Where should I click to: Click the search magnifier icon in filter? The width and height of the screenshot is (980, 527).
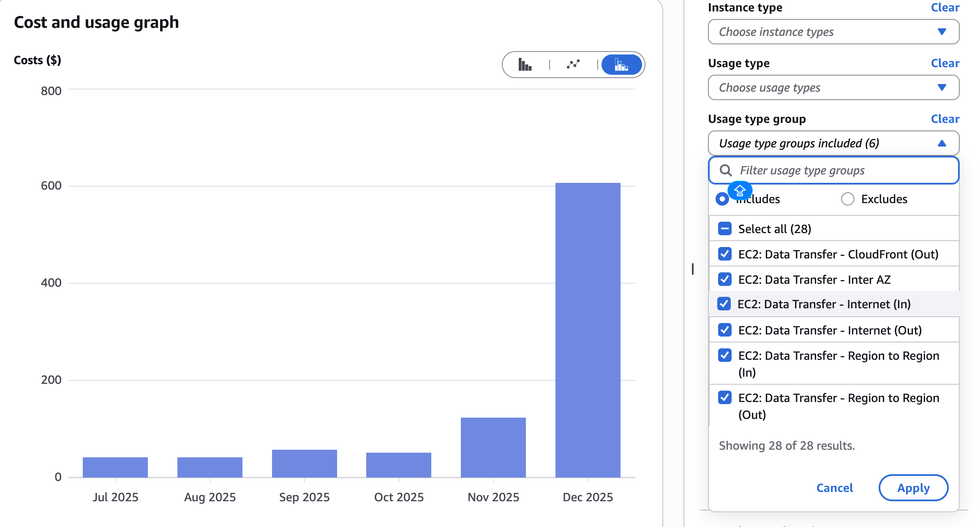click(726, 171)
